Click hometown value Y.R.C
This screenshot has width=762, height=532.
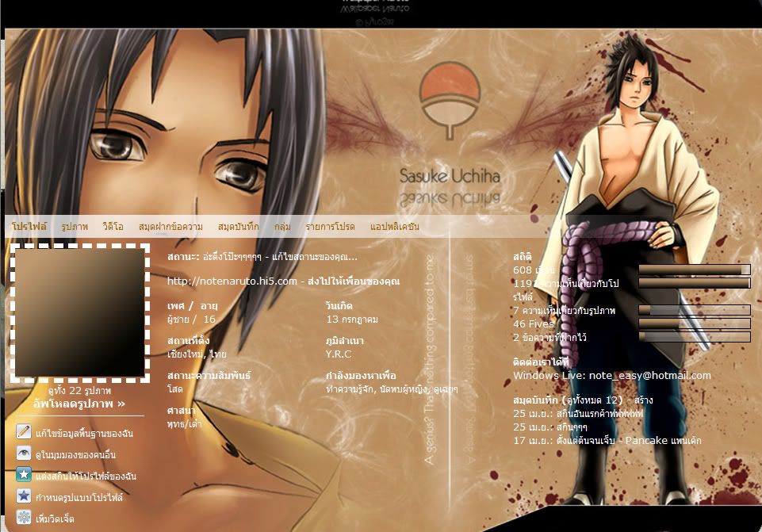(339, 354)
